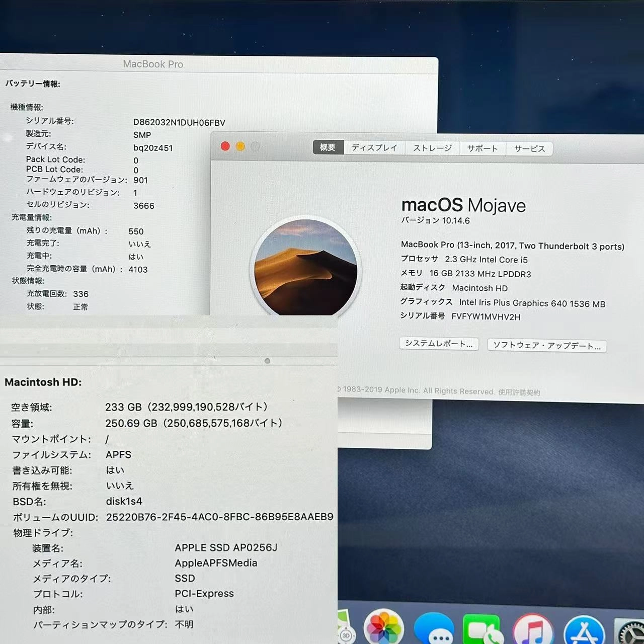This screenshot has width=644, height=644.
Task: Open the サポート tab
Action: pyautogui.click(x=481, y=147)
